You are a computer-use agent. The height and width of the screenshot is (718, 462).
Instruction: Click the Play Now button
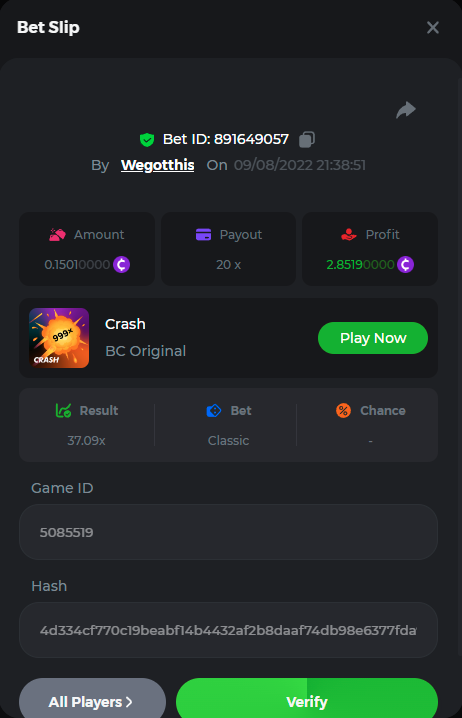[x=373, y=338]
